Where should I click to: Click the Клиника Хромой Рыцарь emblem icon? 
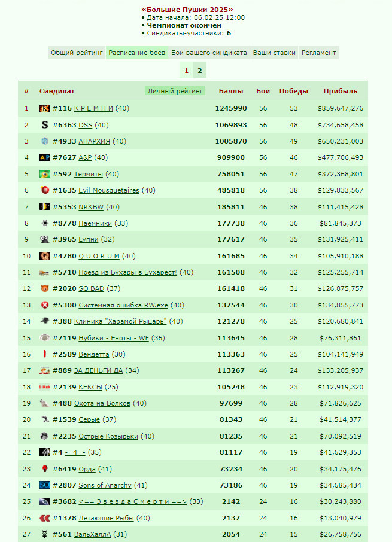pyautogui.click(x=45, y=321)
